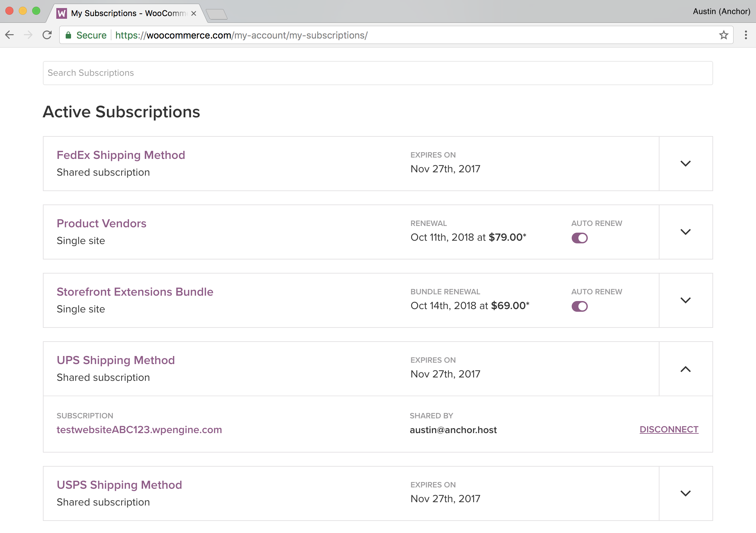This screenshot has width=756, height=533.
Task: Open a new browser tab
Action: point(217,14)
